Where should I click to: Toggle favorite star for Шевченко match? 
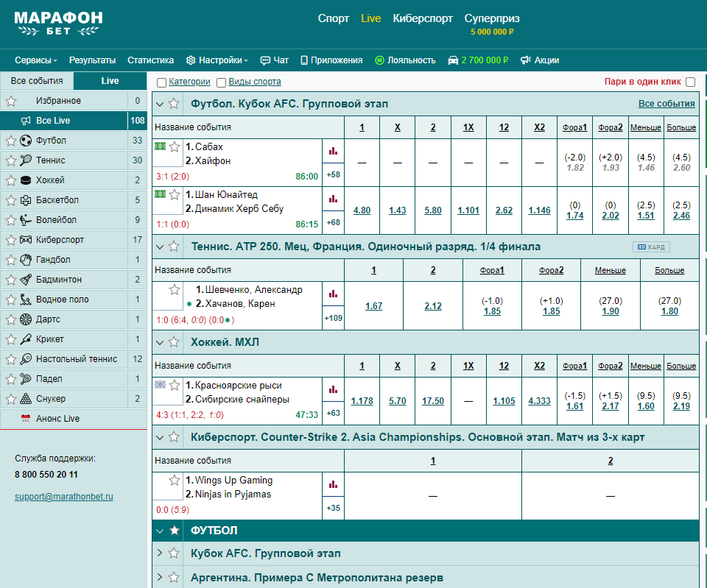pos(175,289)
